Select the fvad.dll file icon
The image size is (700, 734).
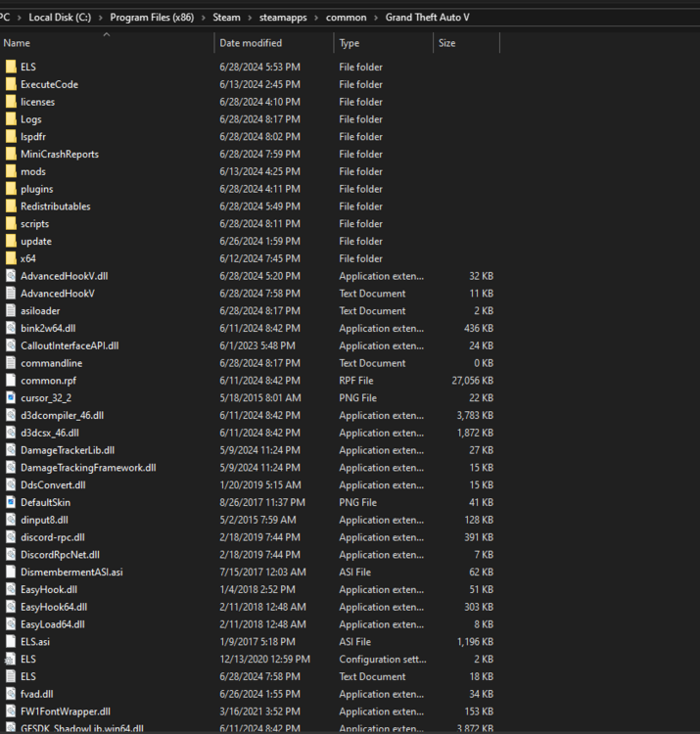click(x=11, y=694)
